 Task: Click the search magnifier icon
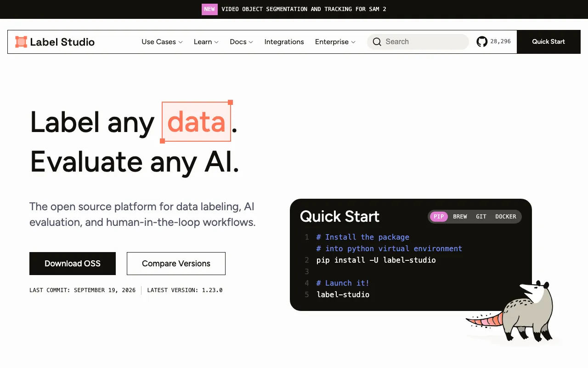(377, 42)
